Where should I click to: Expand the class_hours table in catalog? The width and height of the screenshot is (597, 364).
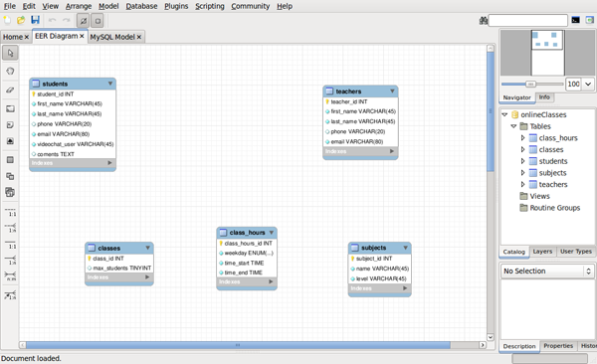(x=522, y=138)
